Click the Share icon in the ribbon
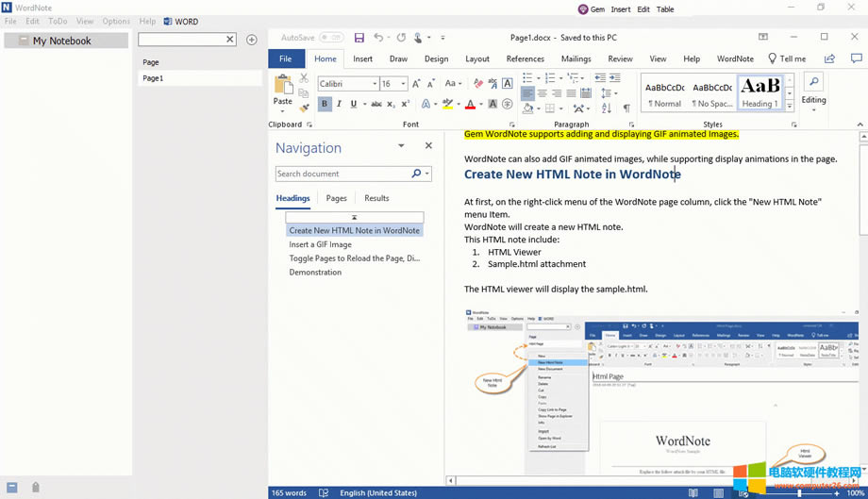The height and width of the screenshot is (499, 868). click(x=830, y=58)
